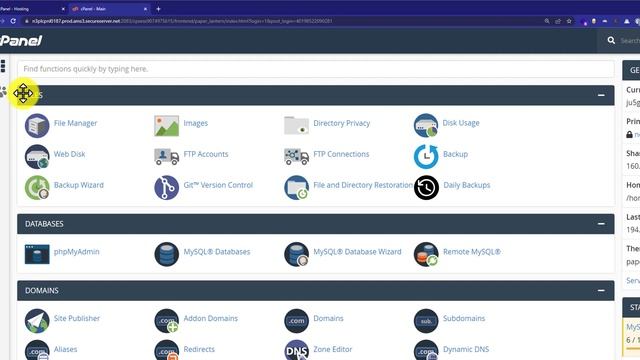
Task: Click the Backup link
Action: [x=456, y=154]
